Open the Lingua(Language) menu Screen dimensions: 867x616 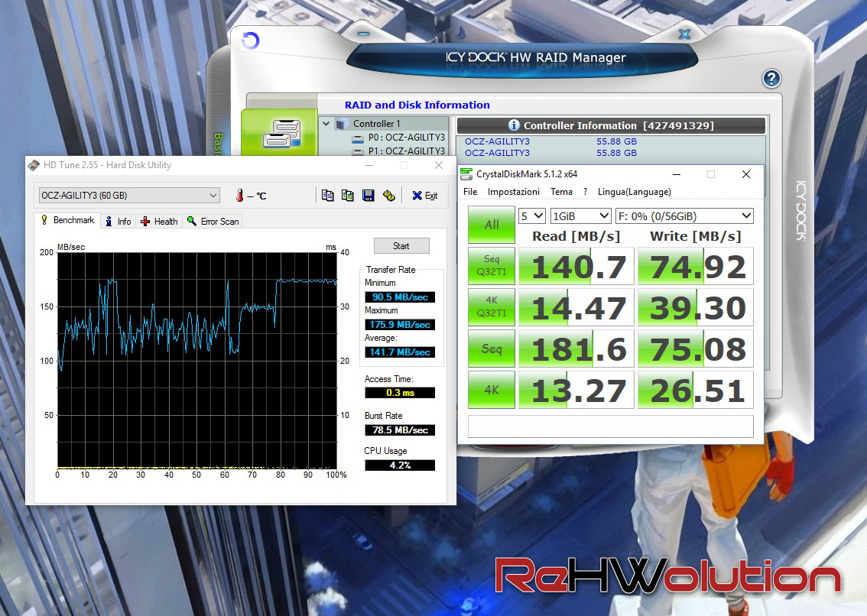pos(635,192)
